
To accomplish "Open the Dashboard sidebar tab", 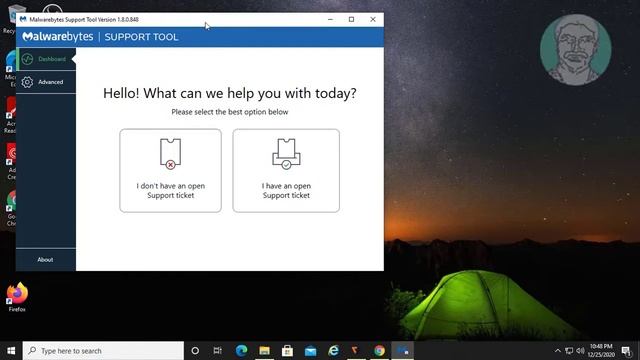I will 46,59.
